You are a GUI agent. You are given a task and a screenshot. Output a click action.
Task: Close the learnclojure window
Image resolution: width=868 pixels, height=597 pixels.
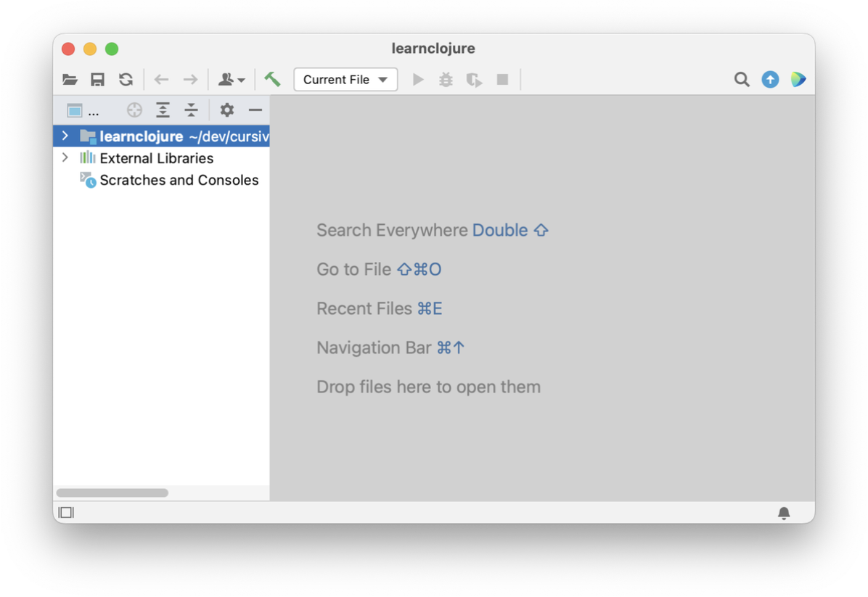tap(69, 49)
